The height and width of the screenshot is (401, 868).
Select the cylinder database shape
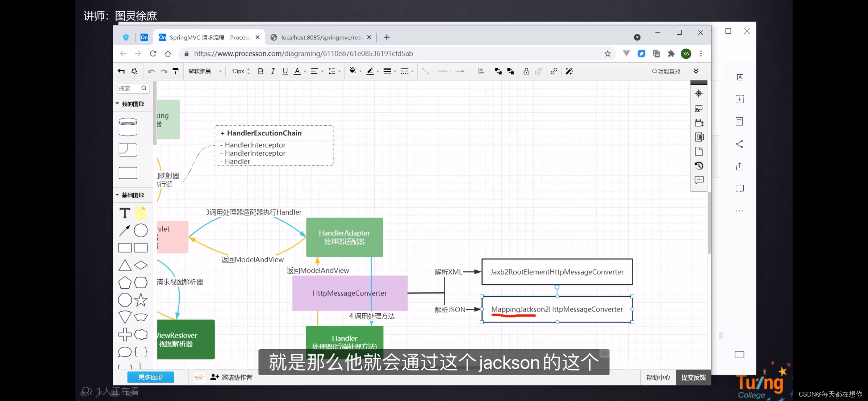128,127
